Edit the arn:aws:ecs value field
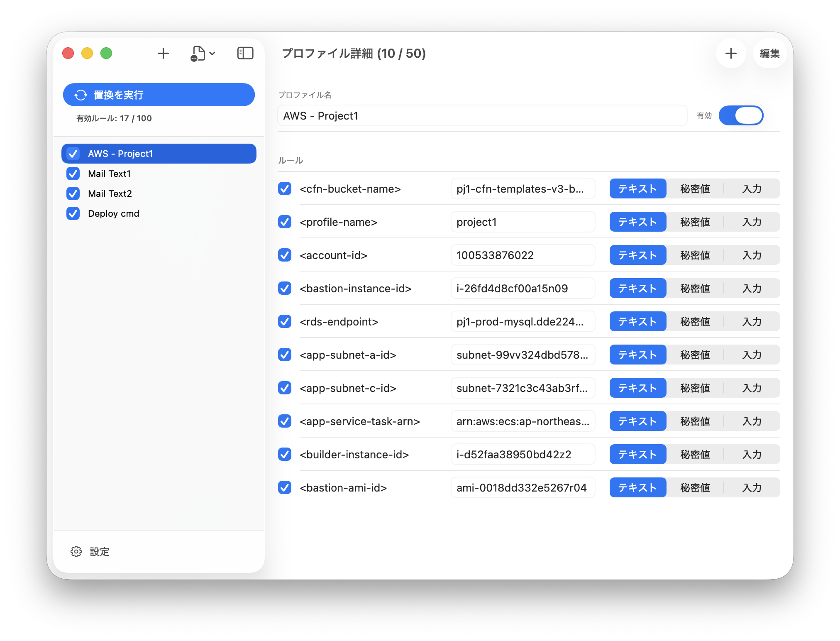Image resolution: width=840 pixels, height=641 pixels. pos(523,421)
